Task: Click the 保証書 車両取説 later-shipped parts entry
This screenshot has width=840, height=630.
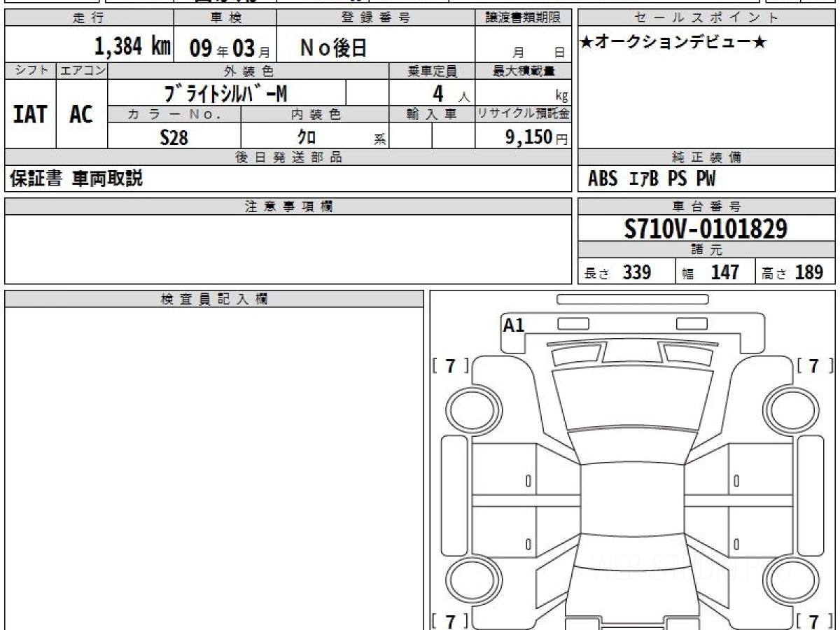Action: click(x=76, y=179)
